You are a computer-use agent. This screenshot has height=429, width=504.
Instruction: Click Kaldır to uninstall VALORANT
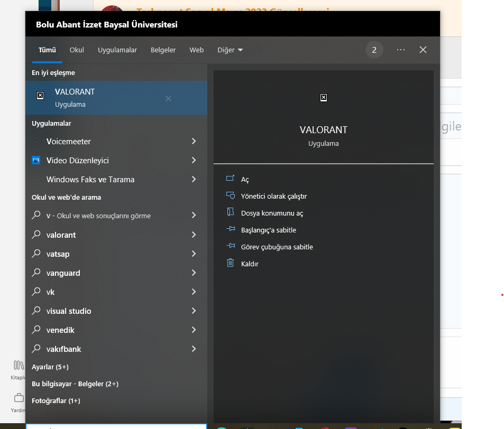250,264
